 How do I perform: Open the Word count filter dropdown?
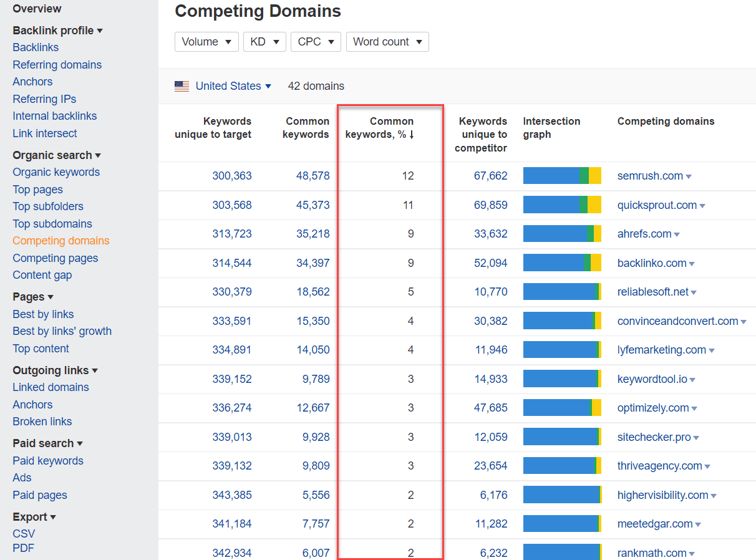tap(387, 42)
